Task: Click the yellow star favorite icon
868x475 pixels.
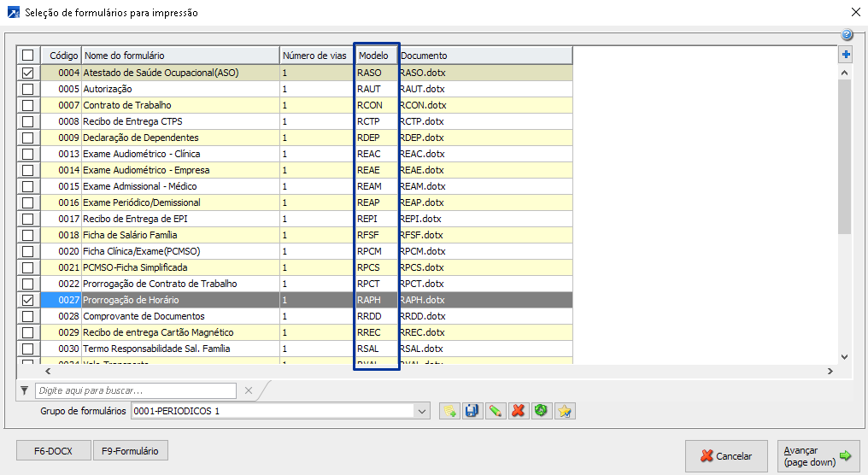Action: tap(562, 411)
